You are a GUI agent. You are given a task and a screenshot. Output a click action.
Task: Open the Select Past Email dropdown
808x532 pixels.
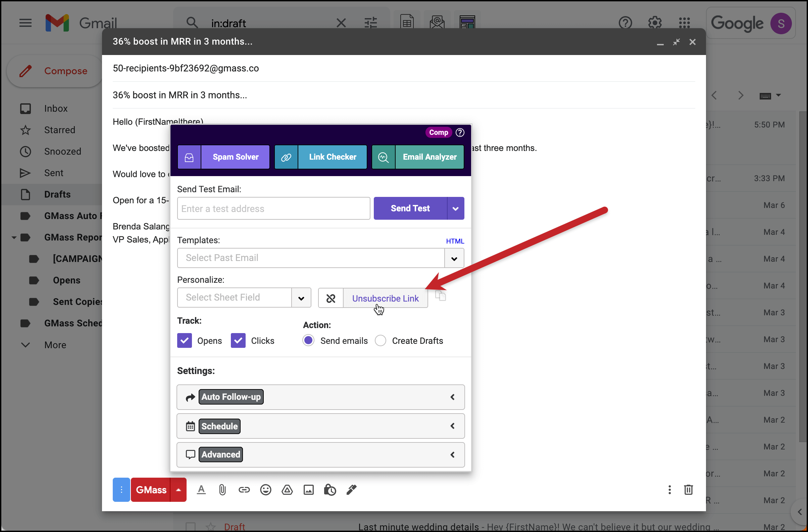click(454, 258)
